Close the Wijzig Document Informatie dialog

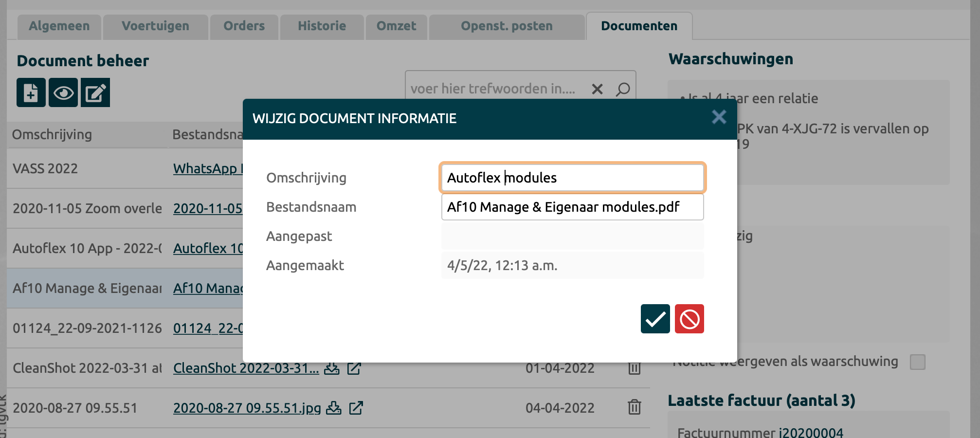[x=719, y=117]
